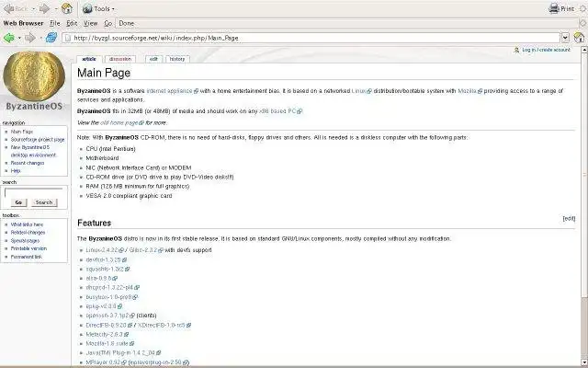Screen dimensions: 588x368
Task: Click the Search button in sidebar
Action: (x=44, y=202)
